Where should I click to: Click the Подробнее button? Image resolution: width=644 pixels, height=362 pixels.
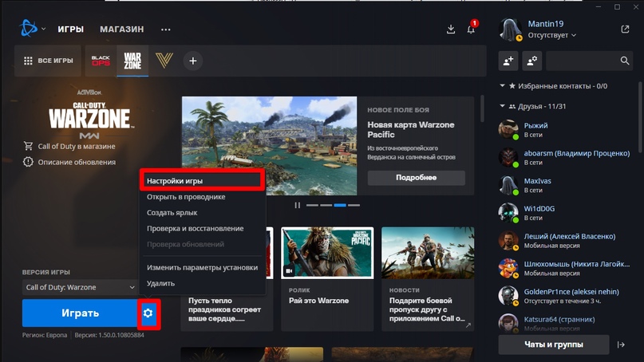416,178
